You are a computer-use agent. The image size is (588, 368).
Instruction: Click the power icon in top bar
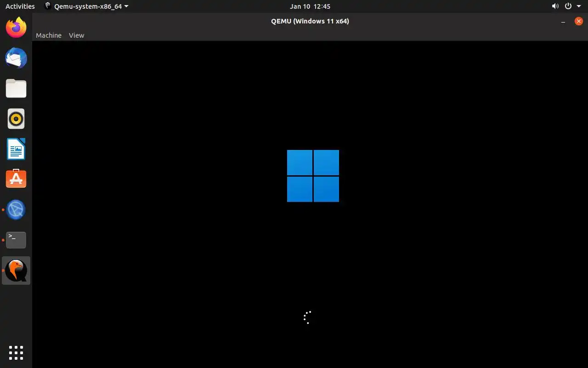click(x=568, y=6)
